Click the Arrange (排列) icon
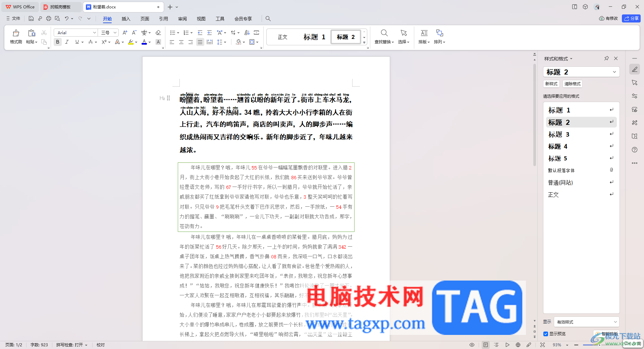 439,33
